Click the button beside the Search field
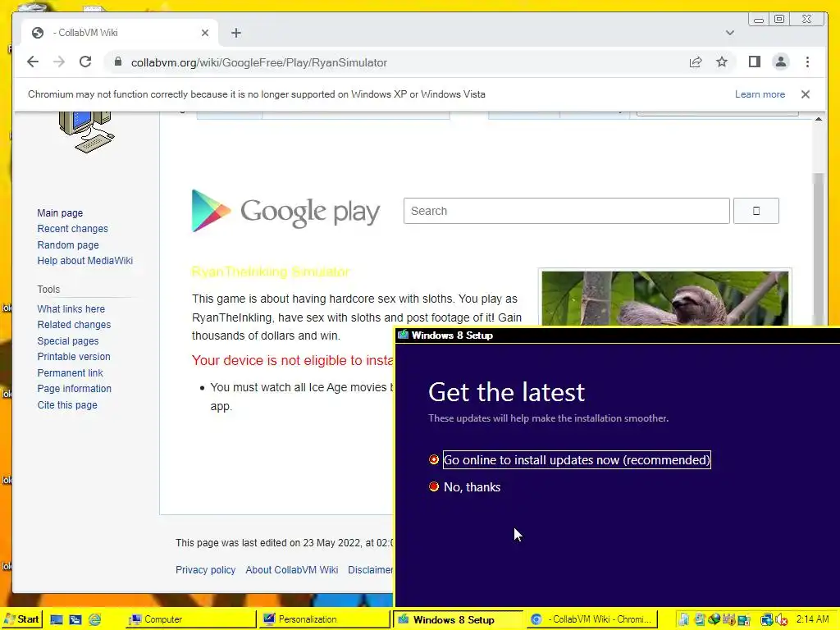 (x=756, y=211)
